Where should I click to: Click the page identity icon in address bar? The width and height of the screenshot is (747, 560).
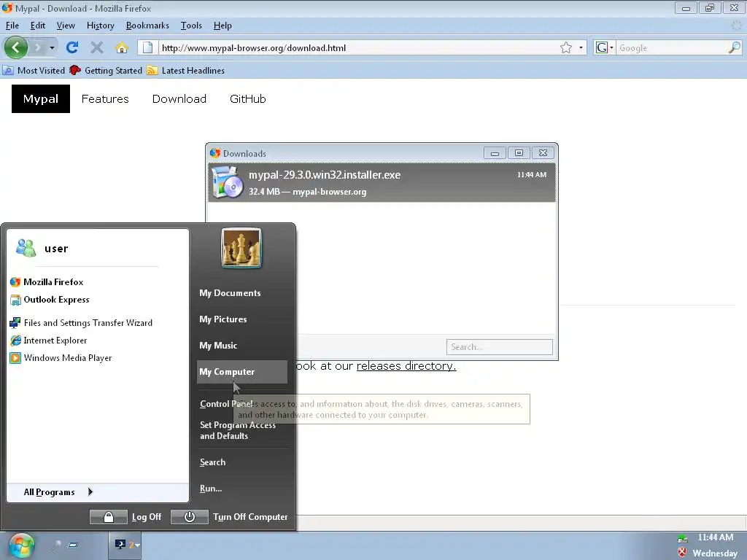point(147,47)
